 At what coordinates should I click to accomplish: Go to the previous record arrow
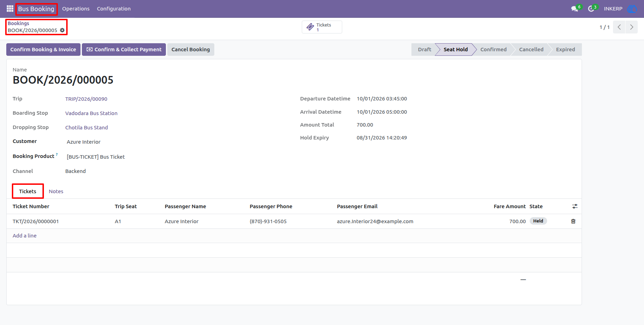tap(619, 27)
